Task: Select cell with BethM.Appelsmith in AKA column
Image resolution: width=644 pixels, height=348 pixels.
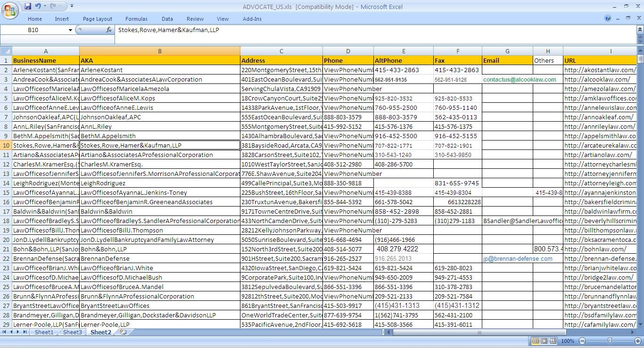Action: click(x=160, y=136)
